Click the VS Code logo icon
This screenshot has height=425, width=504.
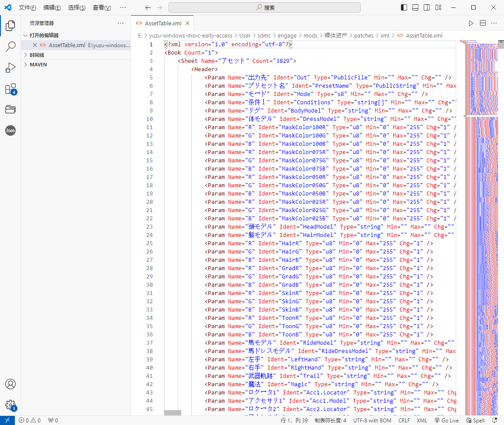[8, 7]
